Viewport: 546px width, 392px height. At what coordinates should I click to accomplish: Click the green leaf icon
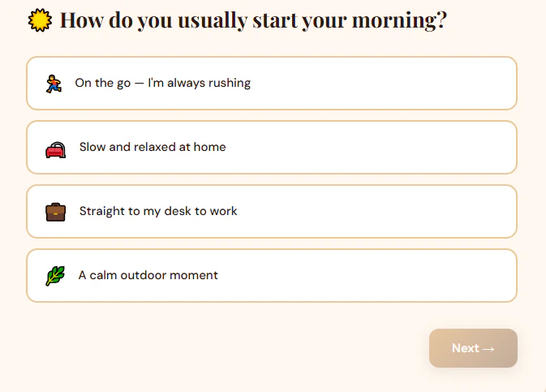pos(55,276)
